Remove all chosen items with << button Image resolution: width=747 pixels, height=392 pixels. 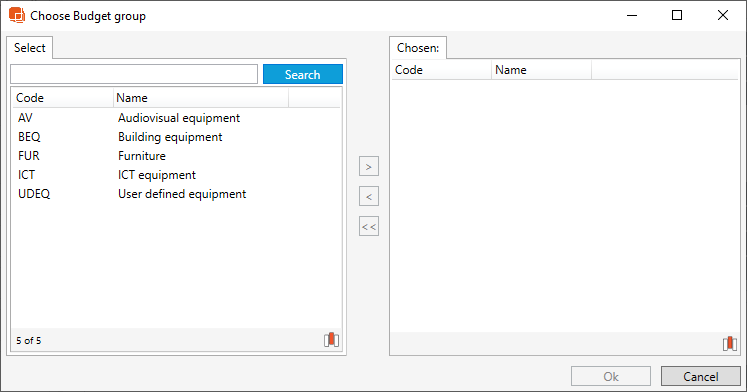pyautogui.click(x=369, y=227)
